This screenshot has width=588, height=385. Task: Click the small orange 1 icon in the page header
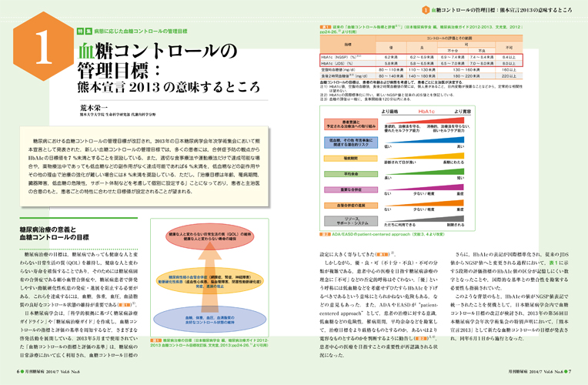[426, 10]
